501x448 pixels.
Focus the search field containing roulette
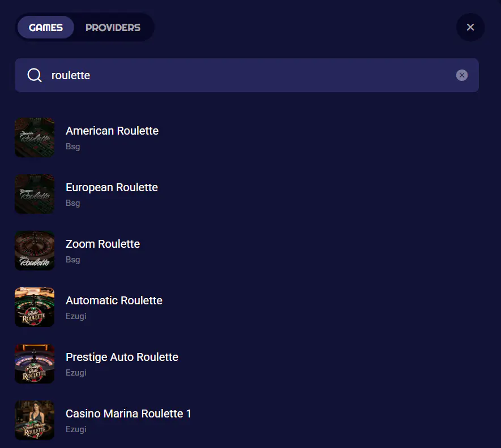249,75
